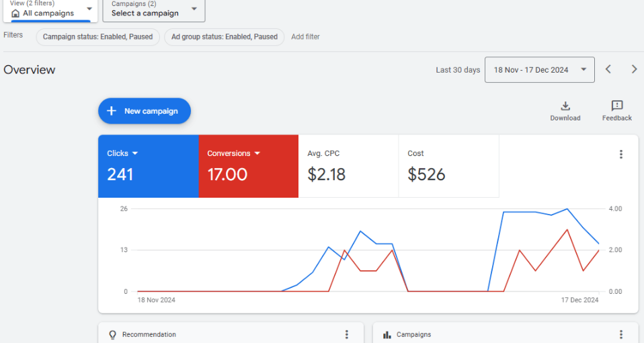Select the Avg. CPC metric tile

[348, 166]
